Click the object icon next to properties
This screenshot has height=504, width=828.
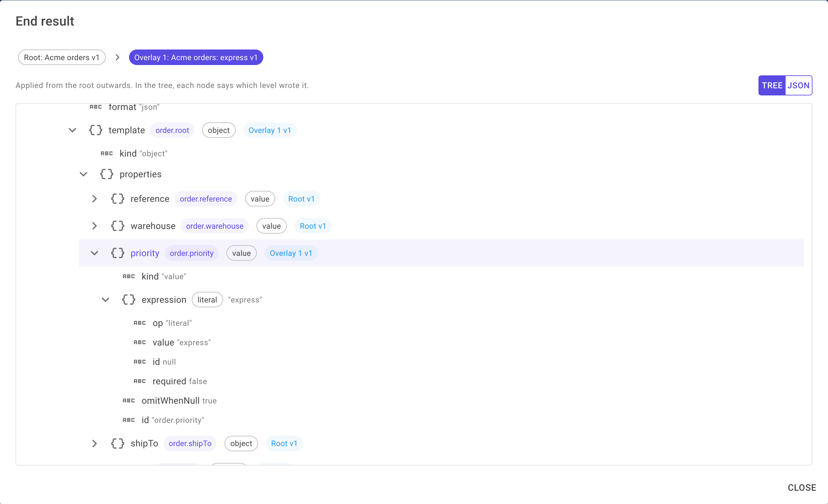[106, 174]
